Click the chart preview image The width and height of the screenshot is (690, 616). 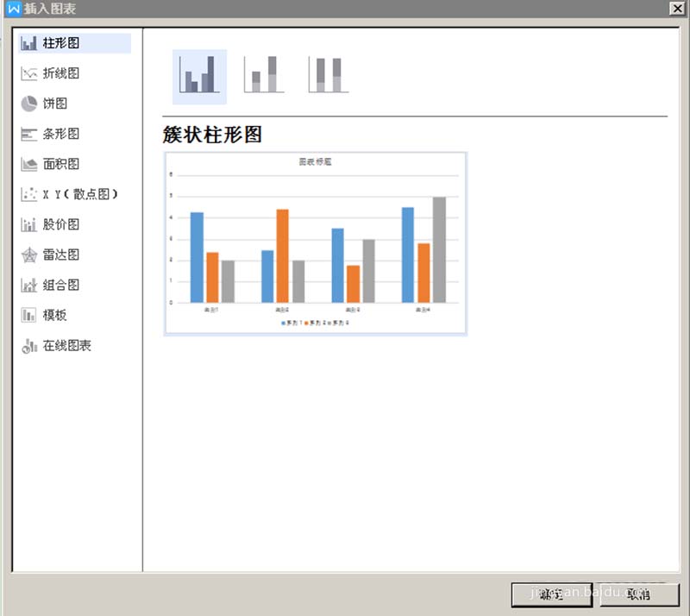317,242
